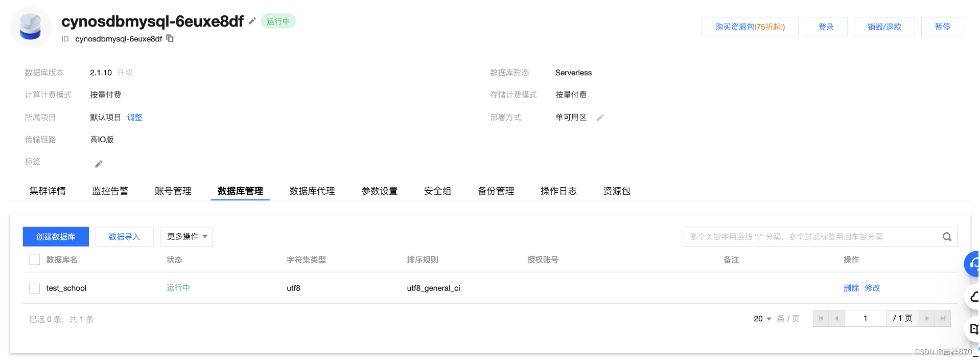Click the test_school database name
The image size is (980, 360).
click(x=66, y=288)
